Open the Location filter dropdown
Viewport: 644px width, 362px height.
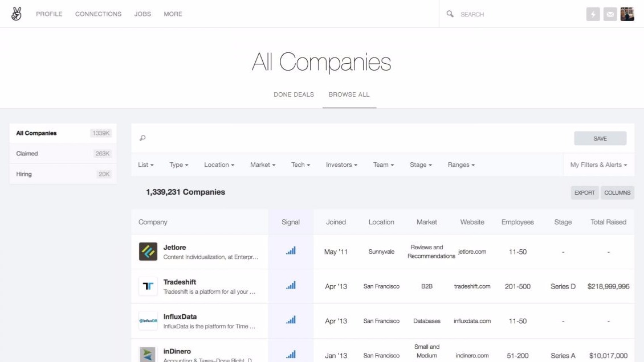[x=219, y=165]
